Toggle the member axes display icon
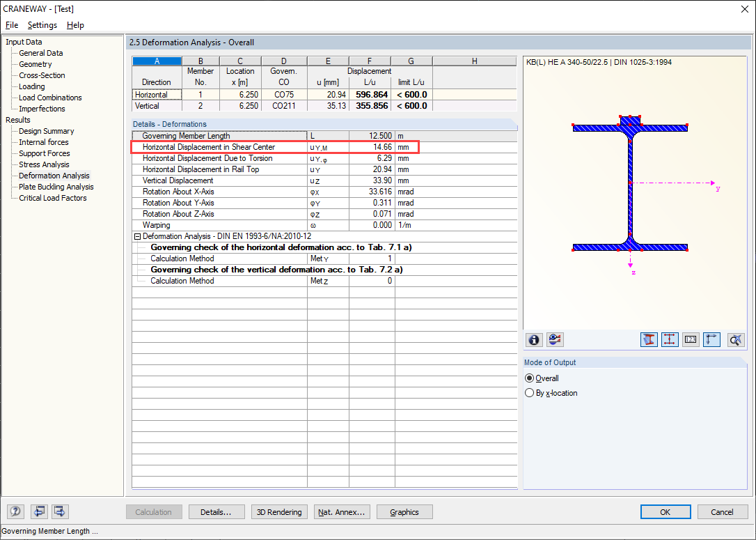This screenshot has height=540, width=756. [711, 339]
